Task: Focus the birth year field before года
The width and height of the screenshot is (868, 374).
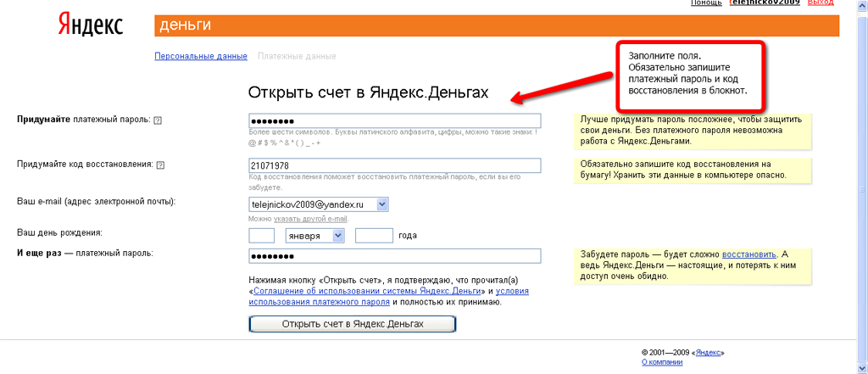Action: coord(374,236)
